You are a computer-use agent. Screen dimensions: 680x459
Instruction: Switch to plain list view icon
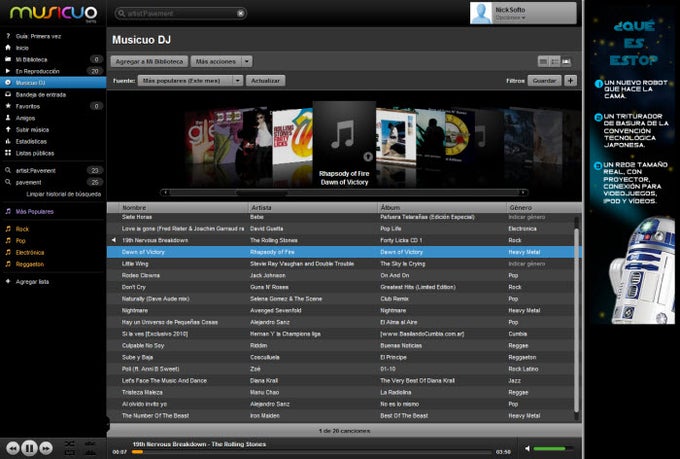(543, 62)
